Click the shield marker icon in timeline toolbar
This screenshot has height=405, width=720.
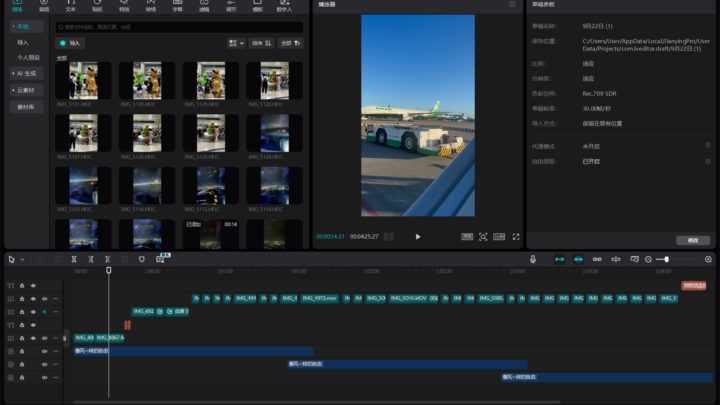click(x=142, y=259)
